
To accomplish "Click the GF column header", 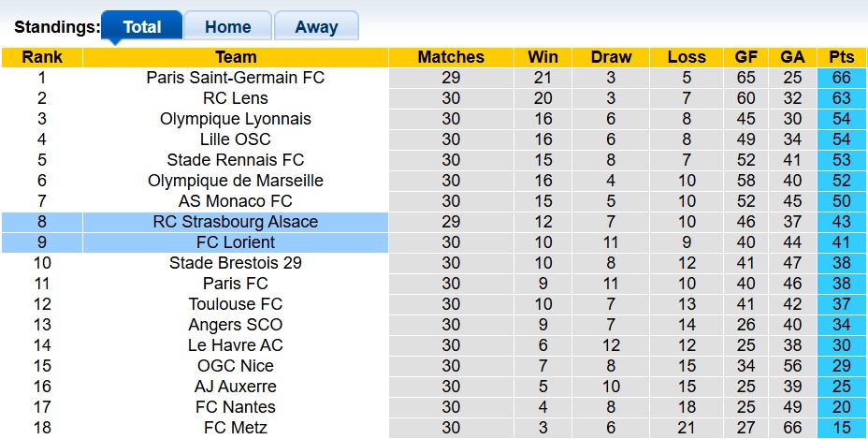I will 747,57.
